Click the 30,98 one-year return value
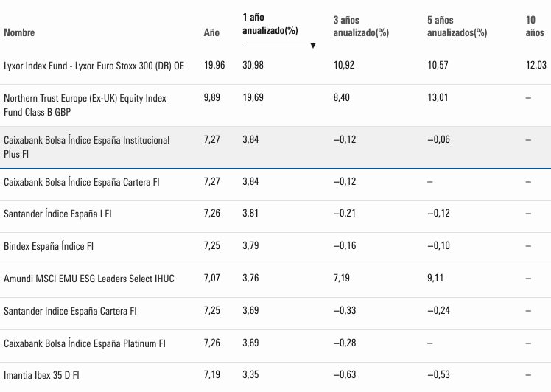The image size is (551, 392). pyautogui.click(x=253, y=66)
